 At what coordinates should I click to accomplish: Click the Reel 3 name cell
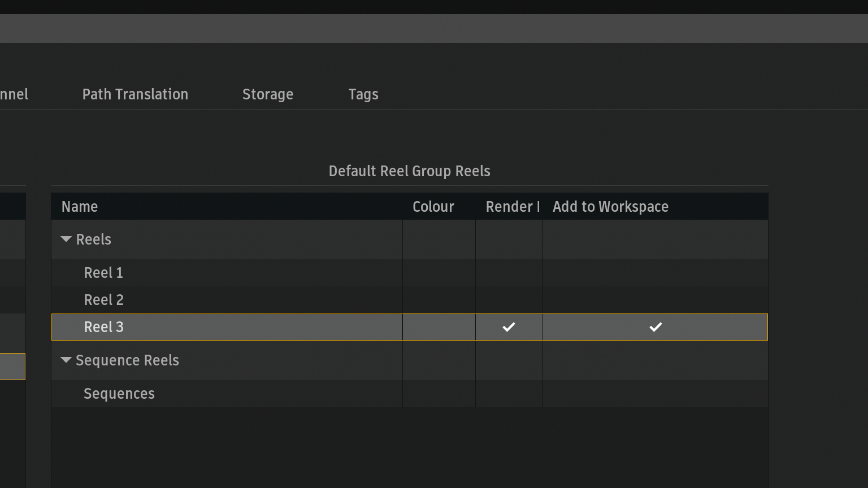click(103, 327)
